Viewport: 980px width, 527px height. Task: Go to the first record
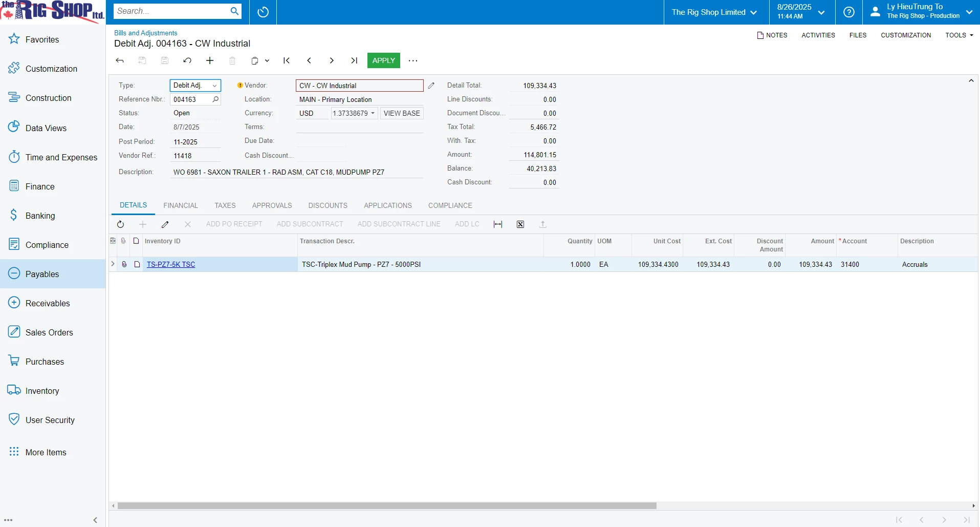pyautogui.click(x=287, y=60)
